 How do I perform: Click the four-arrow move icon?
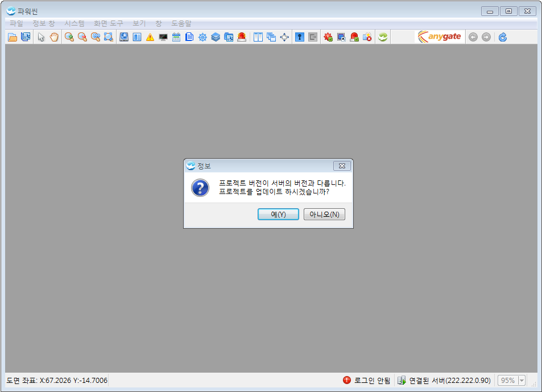pos(284,37)
